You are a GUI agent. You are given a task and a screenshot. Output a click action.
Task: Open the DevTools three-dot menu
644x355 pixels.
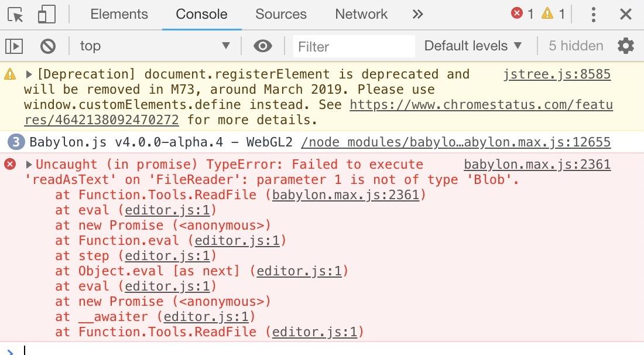pyautogui.click(x=593, y=15)
